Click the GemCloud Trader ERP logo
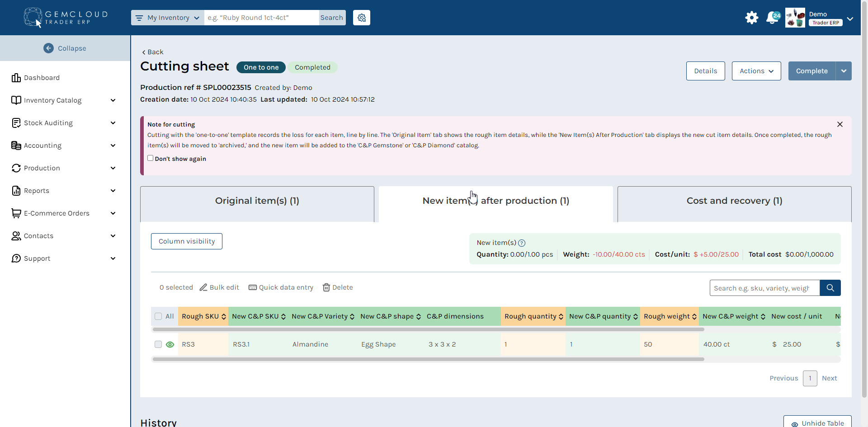This screenshot has height=427, width=868. pos(66,18)
